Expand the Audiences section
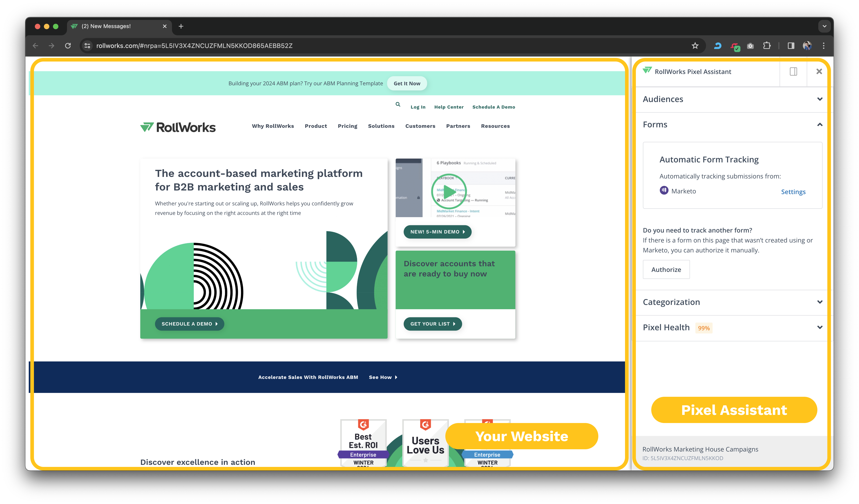This screenshot has width=859, height=504. [819, 99]
